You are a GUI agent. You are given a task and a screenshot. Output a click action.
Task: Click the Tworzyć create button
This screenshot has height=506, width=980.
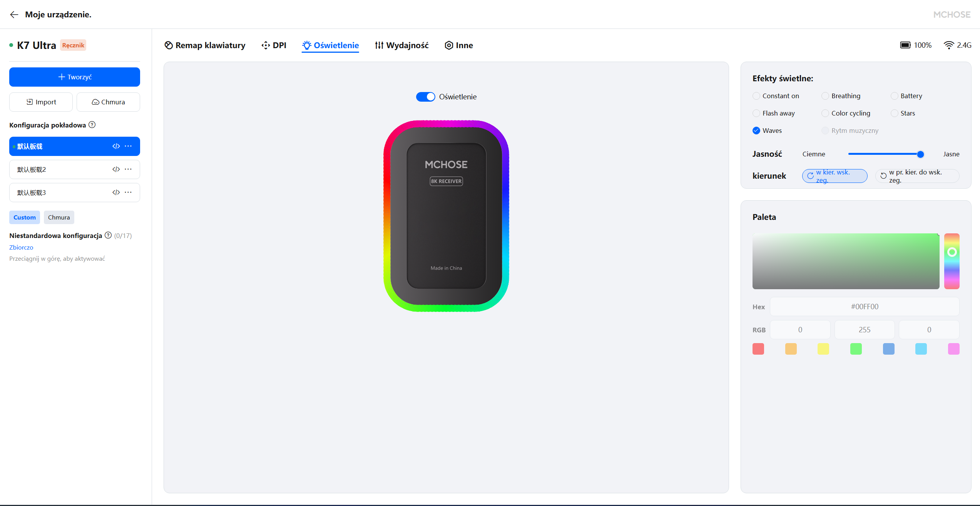(75, 77)
